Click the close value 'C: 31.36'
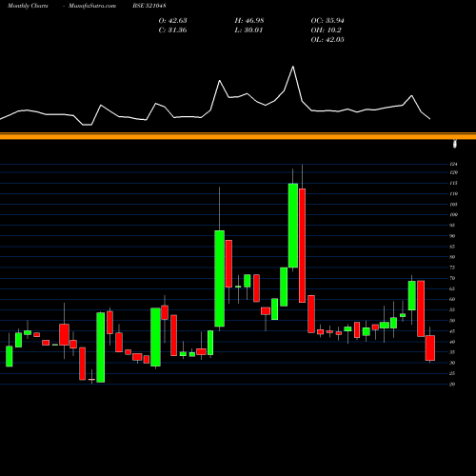 point(172,30)
